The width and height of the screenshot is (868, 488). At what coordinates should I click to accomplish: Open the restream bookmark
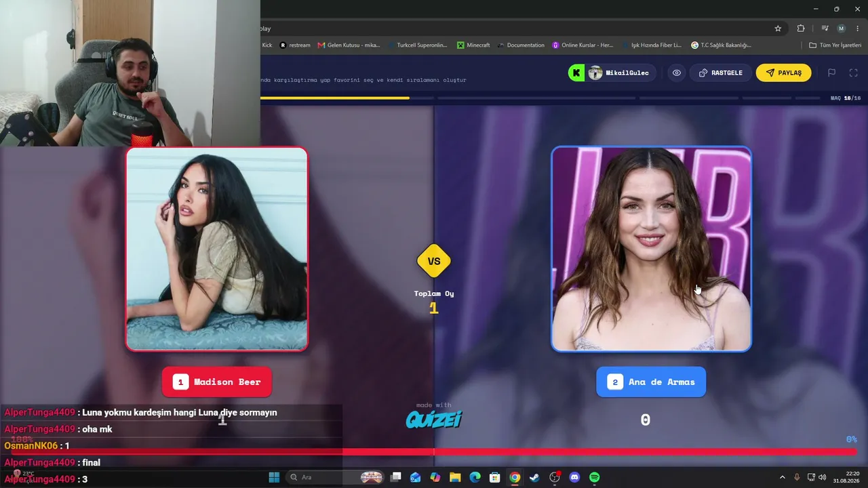[x=295, y=45]
